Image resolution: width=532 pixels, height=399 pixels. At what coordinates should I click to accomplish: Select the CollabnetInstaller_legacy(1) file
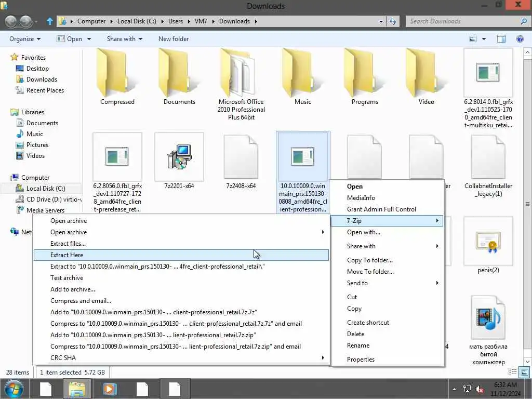click(488, 157)
